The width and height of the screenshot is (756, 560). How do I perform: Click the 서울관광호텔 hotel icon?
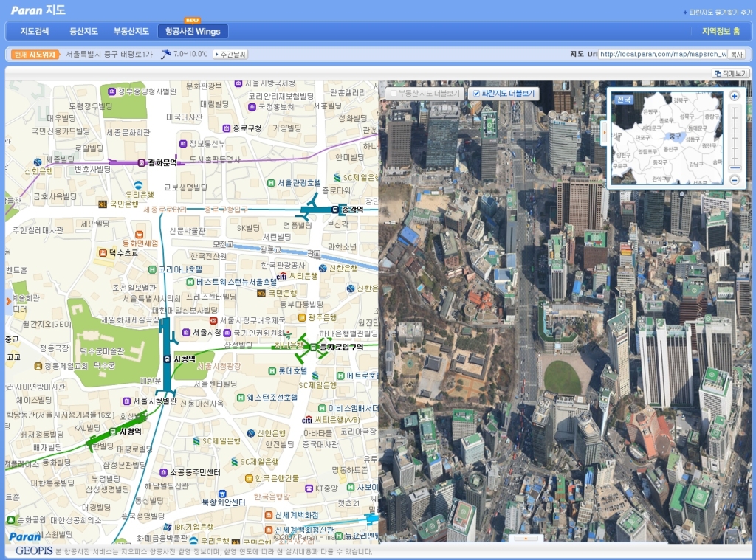272,183
